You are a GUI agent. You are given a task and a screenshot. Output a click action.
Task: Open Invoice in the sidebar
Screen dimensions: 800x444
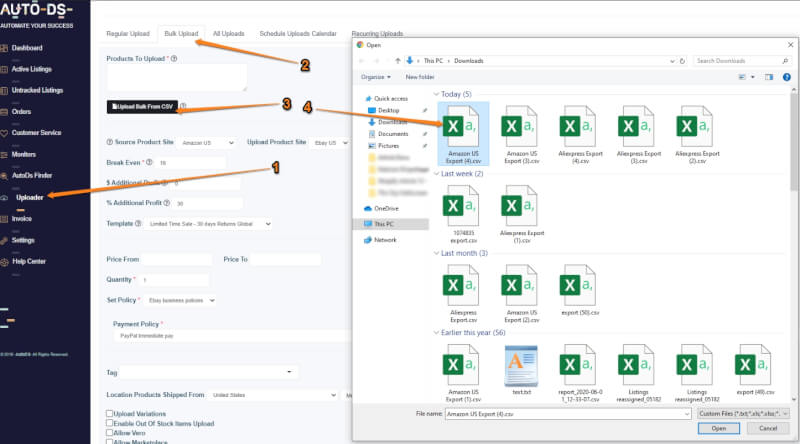(22, 218)
